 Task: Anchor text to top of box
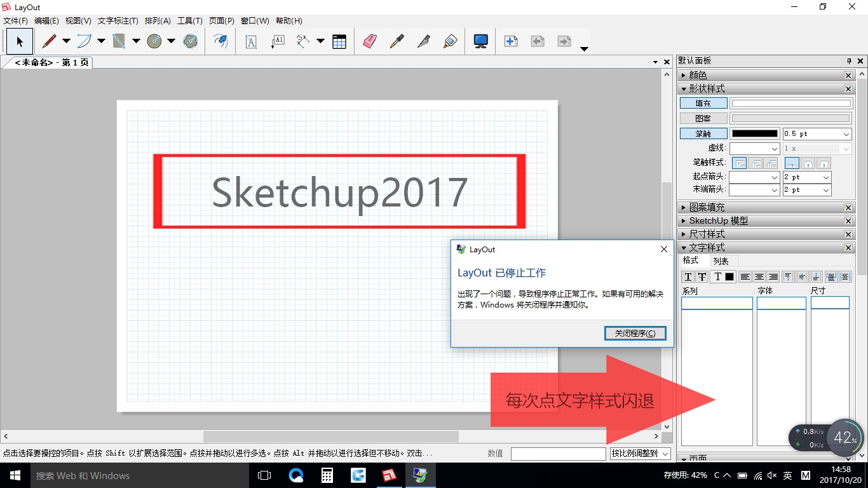pyautogui.click(x=788, y=276)
